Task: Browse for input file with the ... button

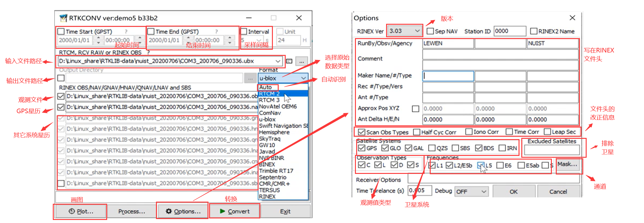Action: point(302,61)
